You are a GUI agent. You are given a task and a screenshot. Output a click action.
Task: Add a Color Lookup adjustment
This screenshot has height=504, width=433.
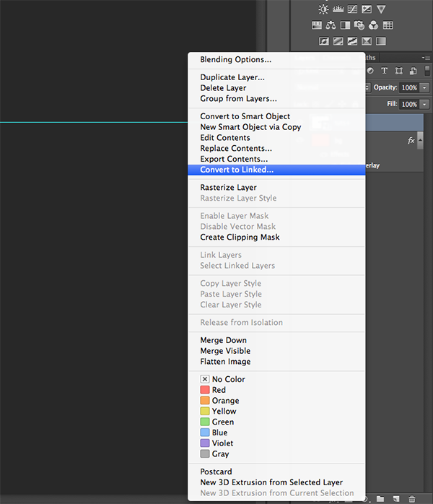click(x=388, y=25)
